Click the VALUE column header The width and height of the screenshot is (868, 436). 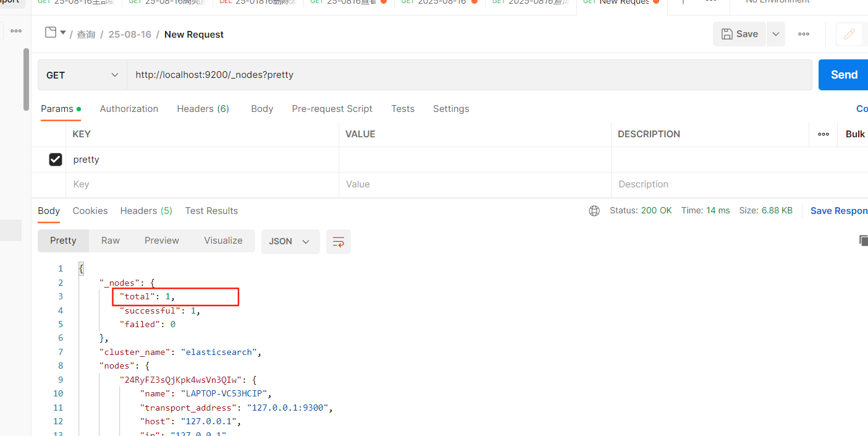[x=360, y=134]
